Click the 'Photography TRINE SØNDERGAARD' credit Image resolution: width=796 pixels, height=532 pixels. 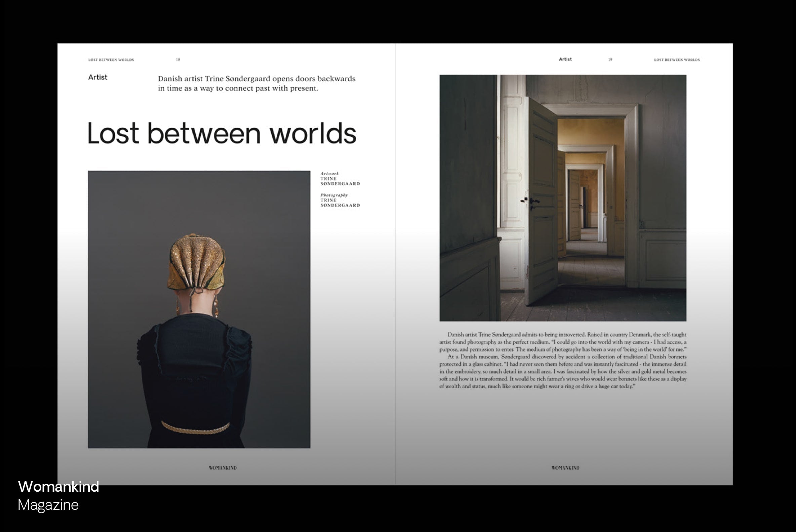[x=341, y=200]
